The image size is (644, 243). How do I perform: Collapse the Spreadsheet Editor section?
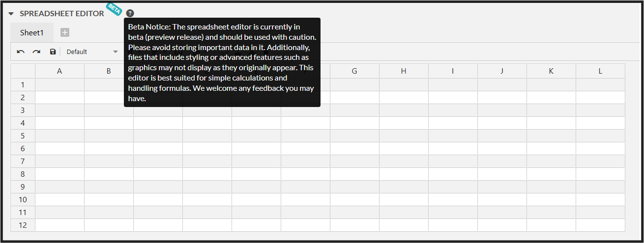[11, 14]
